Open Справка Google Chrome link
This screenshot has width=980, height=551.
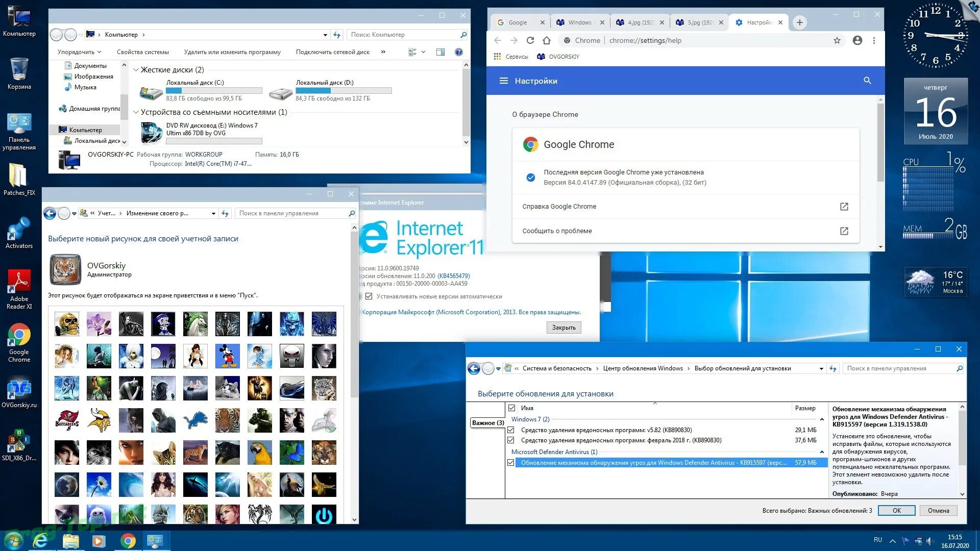click(685, 207)
